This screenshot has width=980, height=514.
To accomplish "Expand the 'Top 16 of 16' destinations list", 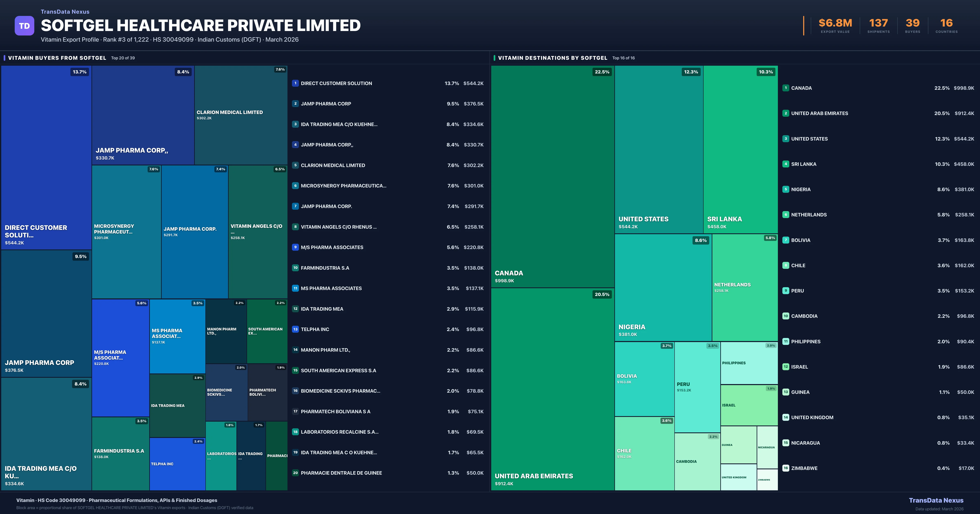I will tap(623, 58).
